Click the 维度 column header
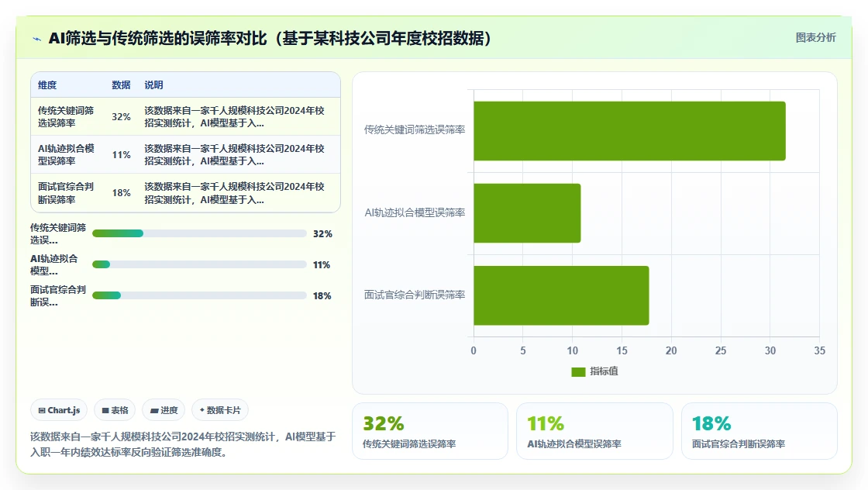Image resolution: width=868 pixels, height=490 pixels. (47, 85)
